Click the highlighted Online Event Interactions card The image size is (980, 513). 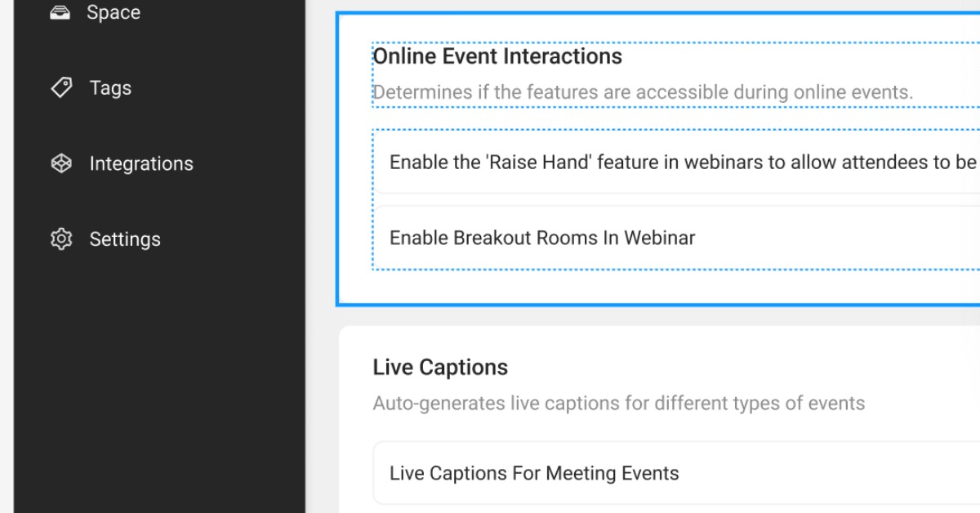pos(653,155)
